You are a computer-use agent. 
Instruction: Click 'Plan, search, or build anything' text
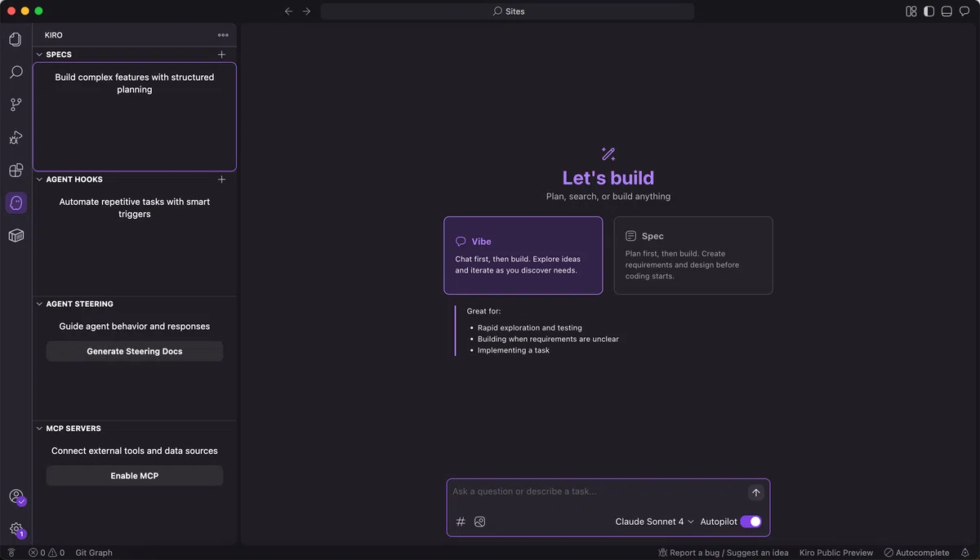pos(608,197)
